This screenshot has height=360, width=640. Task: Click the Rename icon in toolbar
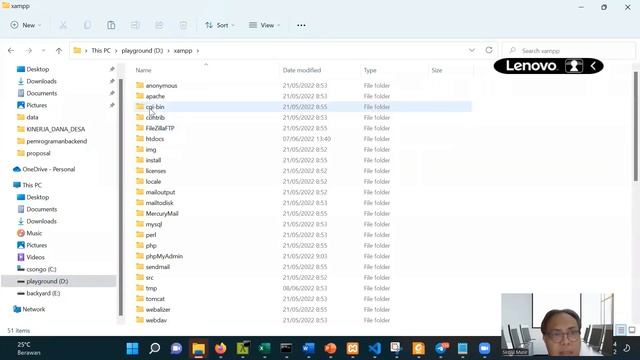[x=135, y=25]
